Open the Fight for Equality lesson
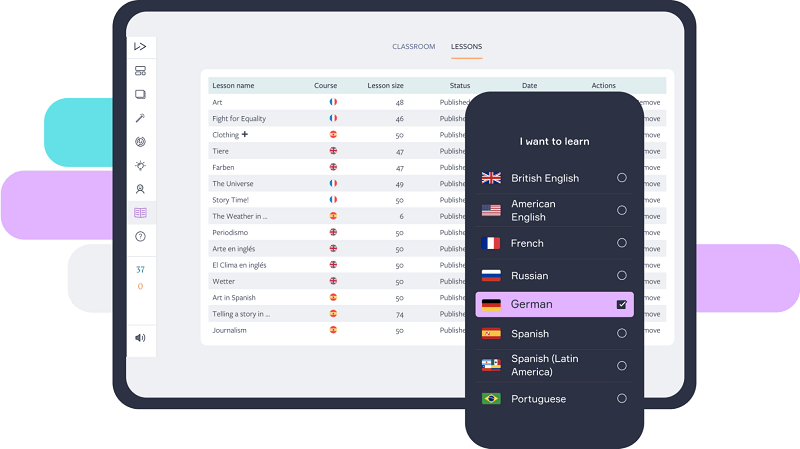The image size is (800, 449). [238, 118]
